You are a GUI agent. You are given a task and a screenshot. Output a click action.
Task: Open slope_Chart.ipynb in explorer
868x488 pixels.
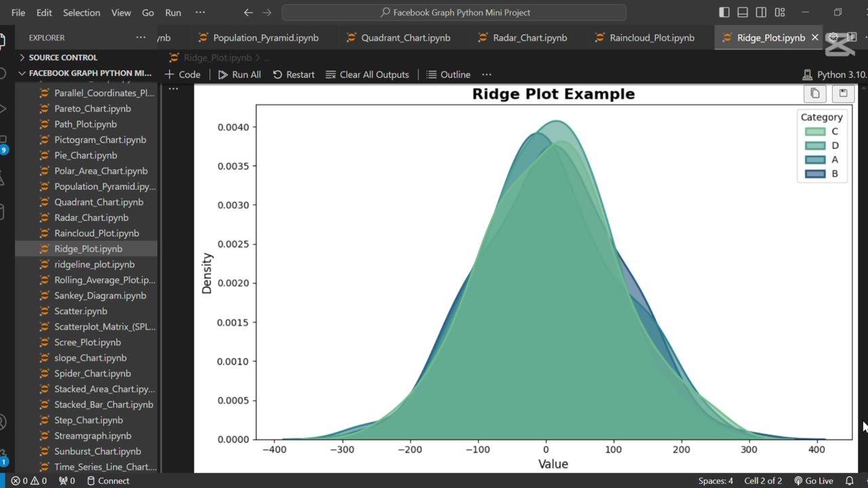point(90,358)
